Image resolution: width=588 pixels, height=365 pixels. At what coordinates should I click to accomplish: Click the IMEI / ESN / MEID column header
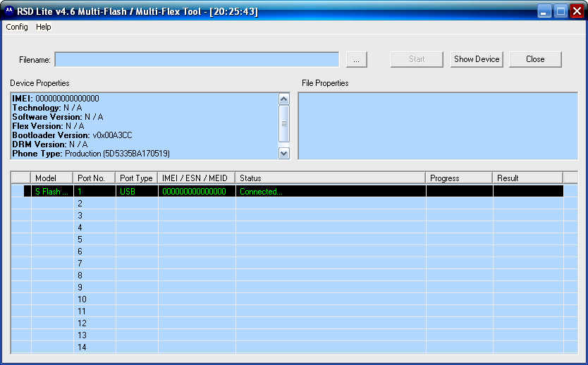click(x=197, y=178)
